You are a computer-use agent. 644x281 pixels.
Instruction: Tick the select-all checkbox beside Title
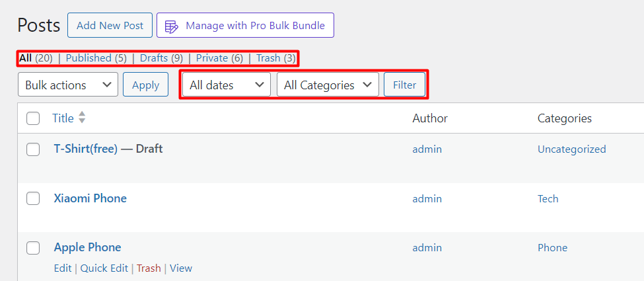tap(33, 118)
